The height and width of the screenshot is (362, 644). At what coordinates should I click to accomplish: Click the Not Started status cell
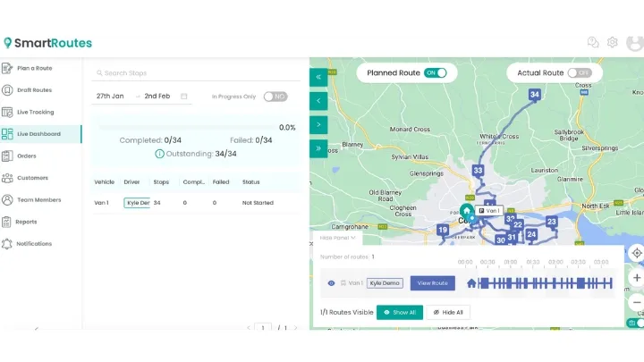[x=258, y=203]
